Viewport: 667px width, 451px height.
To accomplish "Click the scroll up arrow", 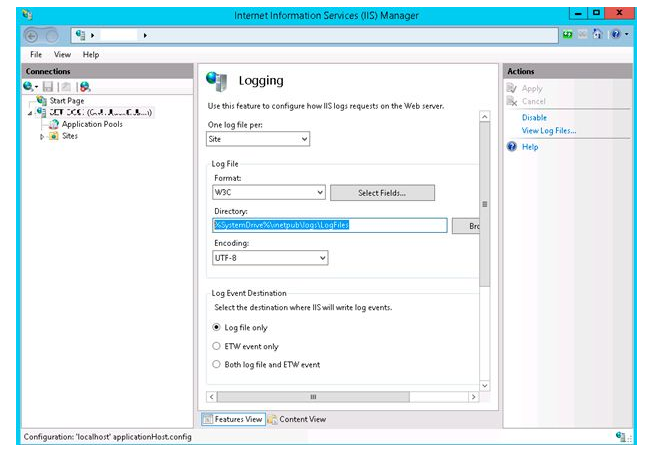I will click(x=485, y=116).
